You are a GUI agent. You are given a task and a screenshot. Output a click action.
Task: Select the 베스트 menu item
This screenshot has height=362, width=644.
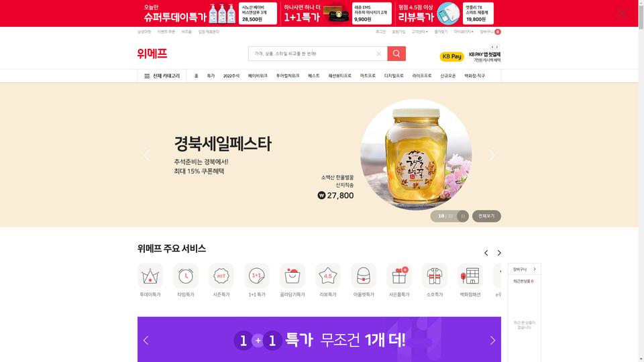tap(314, 76)
